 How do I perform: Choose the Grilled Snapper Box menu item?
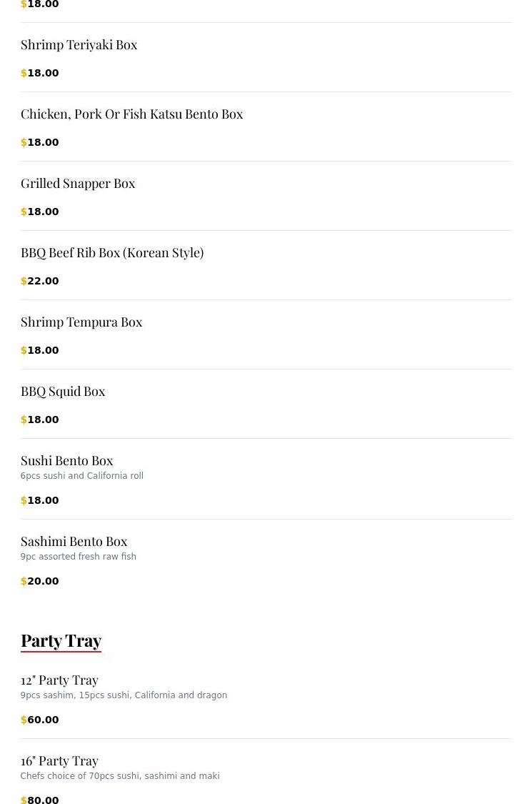click(78, 184)
